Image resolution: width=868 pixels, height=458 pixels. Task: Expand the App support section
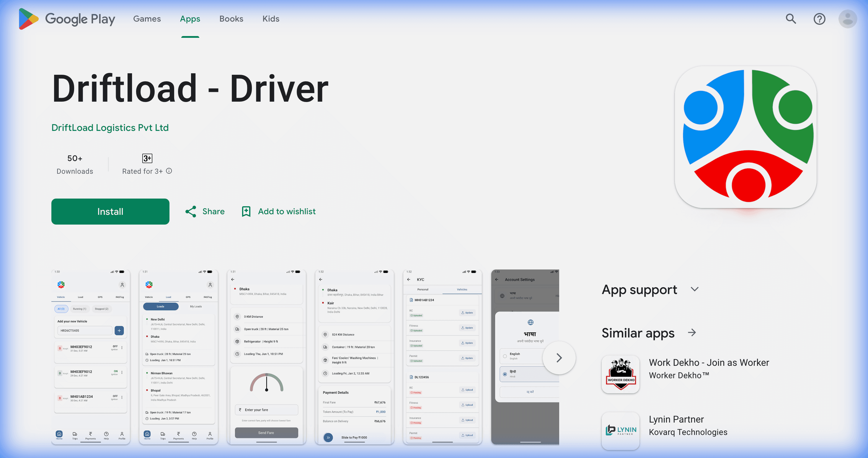[x=695, y=289]
